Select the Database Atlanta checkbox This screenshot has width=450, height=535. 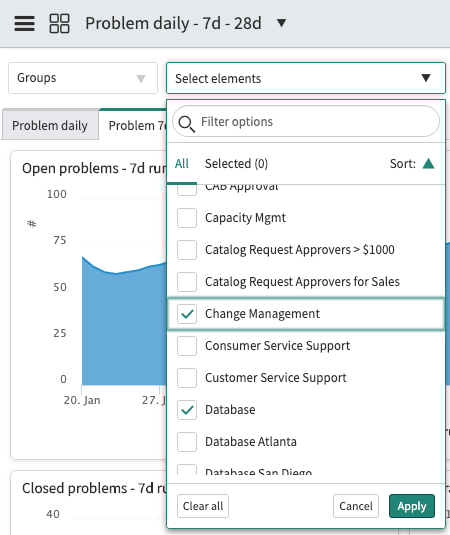click(x=187, y=442)
